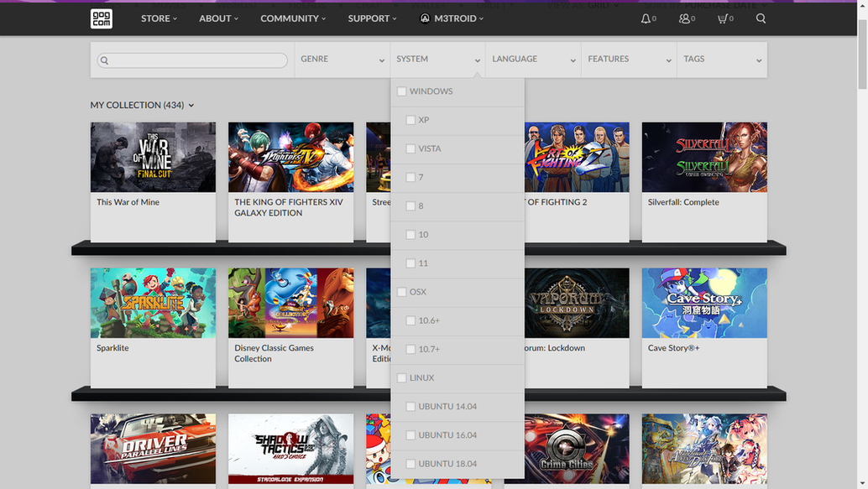
Task: Expand the Language filter dropdown
Action: click(534, 60)
